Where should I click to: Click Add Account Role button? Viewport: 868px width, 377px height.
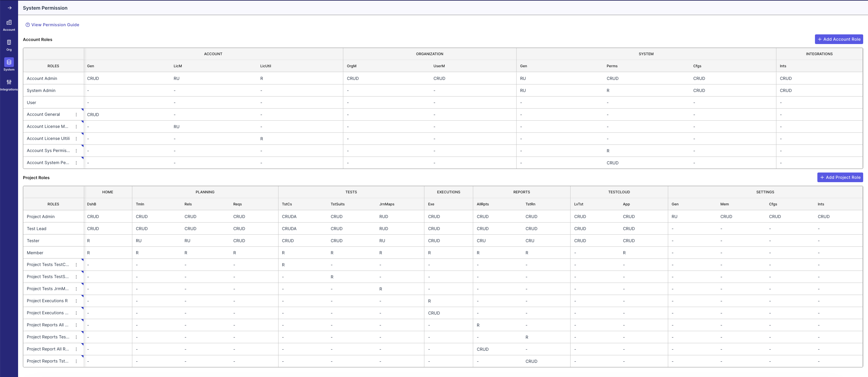(839, 39)
